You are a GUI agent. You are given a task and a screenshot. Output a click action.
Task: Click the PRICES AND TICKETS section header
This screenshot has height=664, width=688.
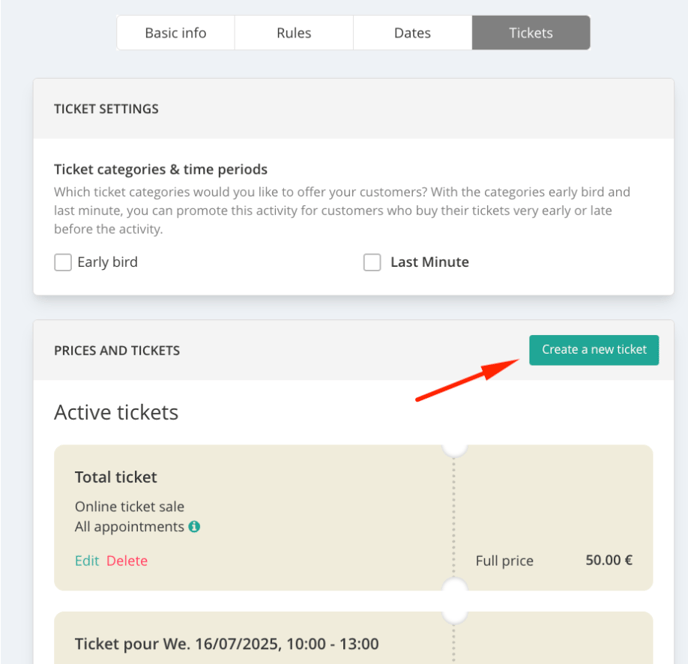(x=117, y=351)
